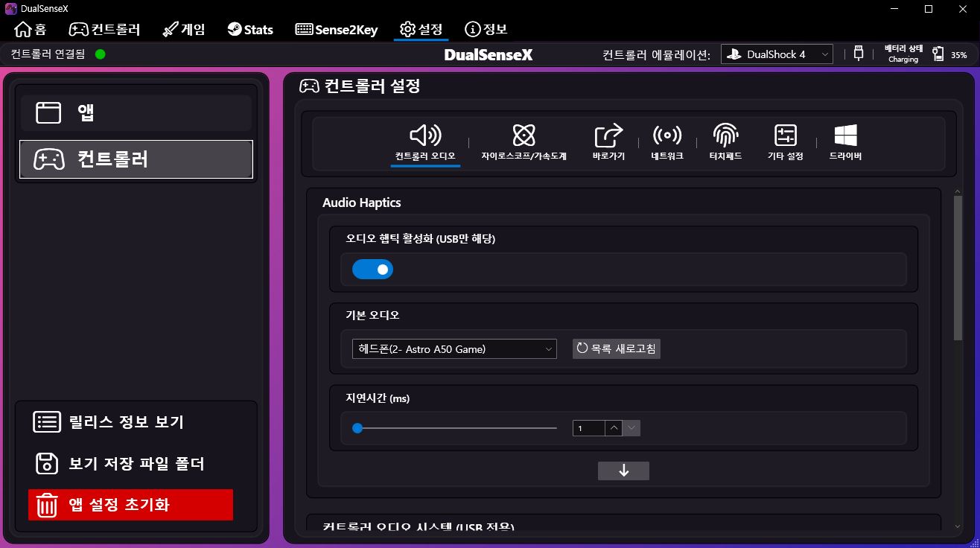
Task: Click the DualSenseX logo text in center
Action: pyautogui.click(x=489, y=54)
